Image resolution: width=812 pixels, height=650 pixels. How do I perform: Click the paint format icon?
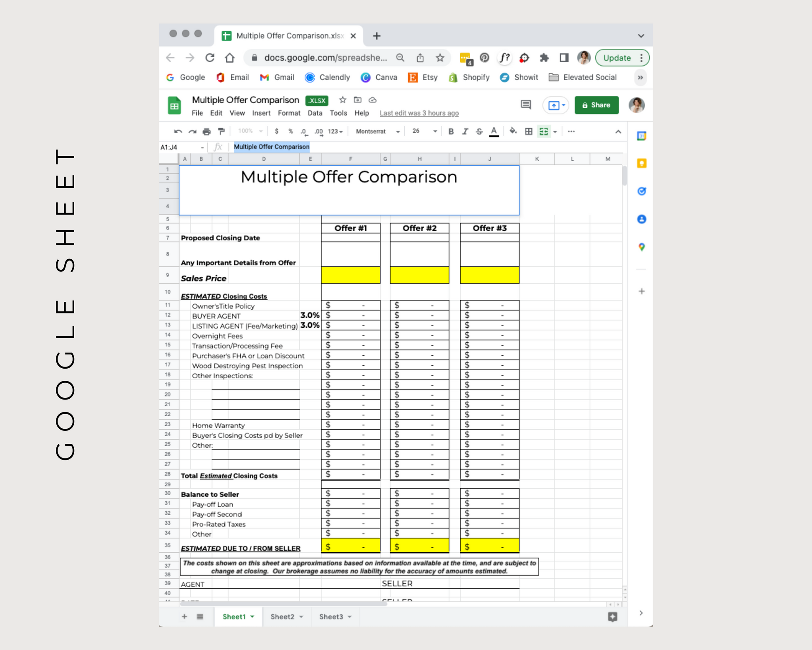click(x=222, y=132)
